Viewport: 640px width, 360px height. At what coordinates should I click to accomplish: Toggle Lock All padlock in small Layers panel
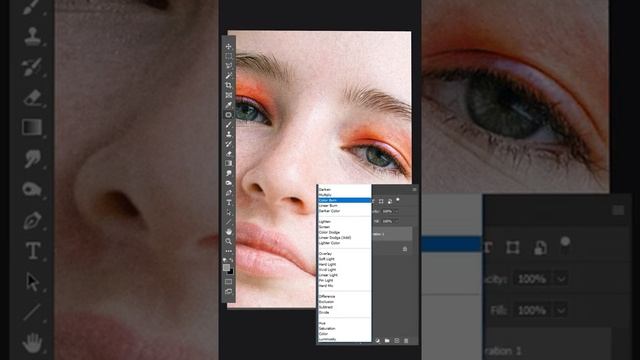point(390,201)
